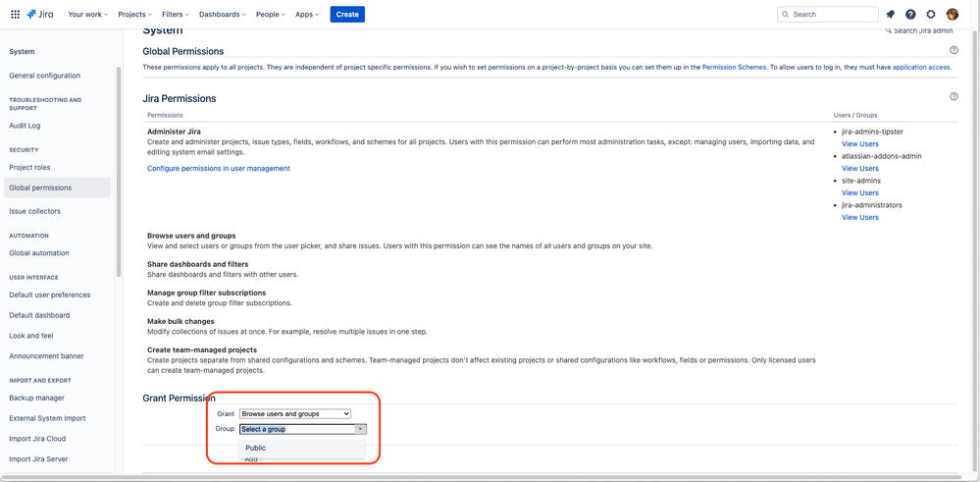The image size is (980, 482).
Task: Click Create team-managed projects title
Action: click(202, 350)
